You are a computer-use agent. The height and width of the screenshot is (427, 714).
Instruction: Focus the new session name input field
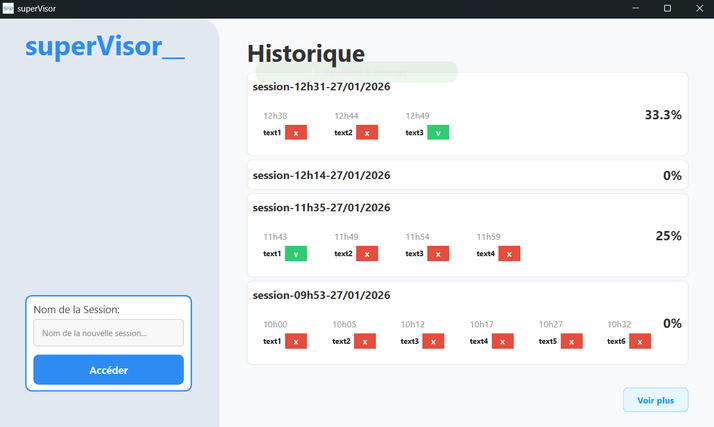tap(108, 333)
